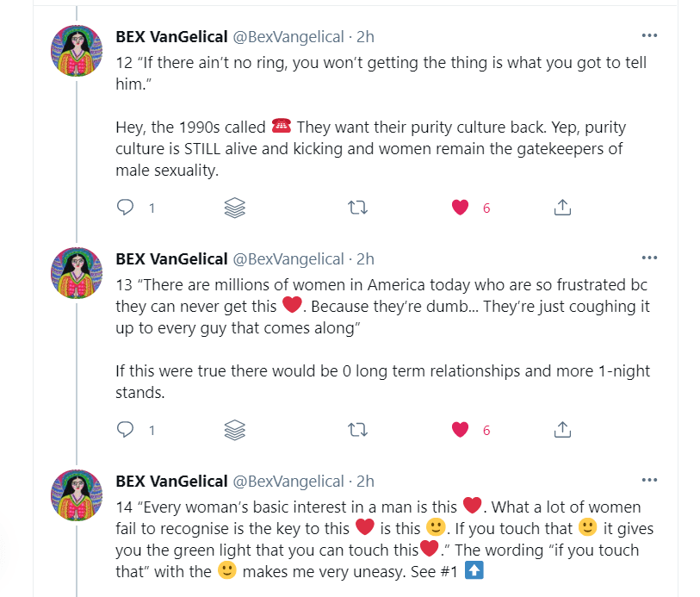Open the 2h timestamp on tweet 12
This screenshot has width=700, height=597.
365,37
